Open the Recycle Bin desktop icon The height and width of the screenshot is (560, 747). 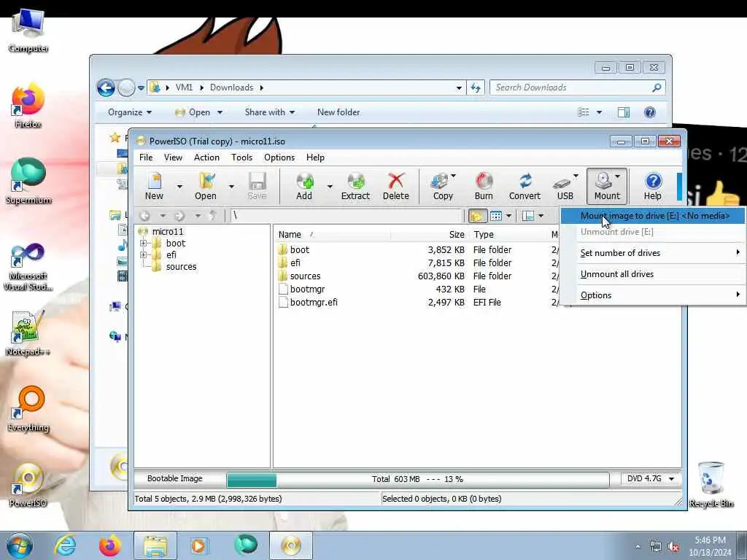tap(711, 485)
